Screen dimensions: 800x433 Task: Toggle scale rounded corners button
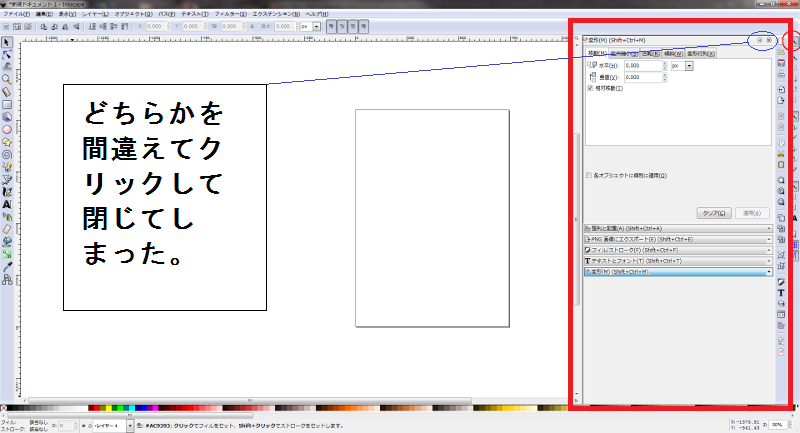pyautogui.click(x=342, y=27)
